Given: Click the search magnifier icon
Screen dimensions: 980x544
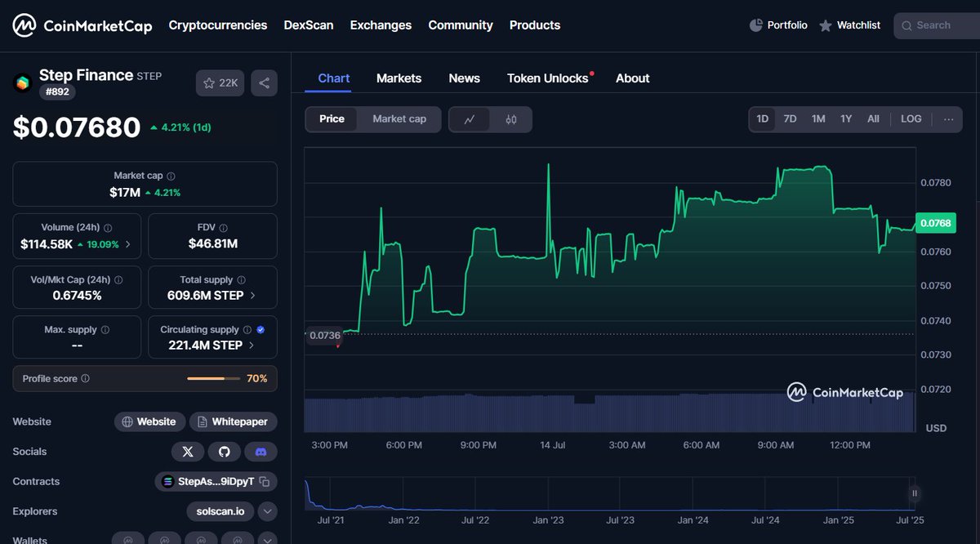Looking at the screenshot, I should pos(906,26).
